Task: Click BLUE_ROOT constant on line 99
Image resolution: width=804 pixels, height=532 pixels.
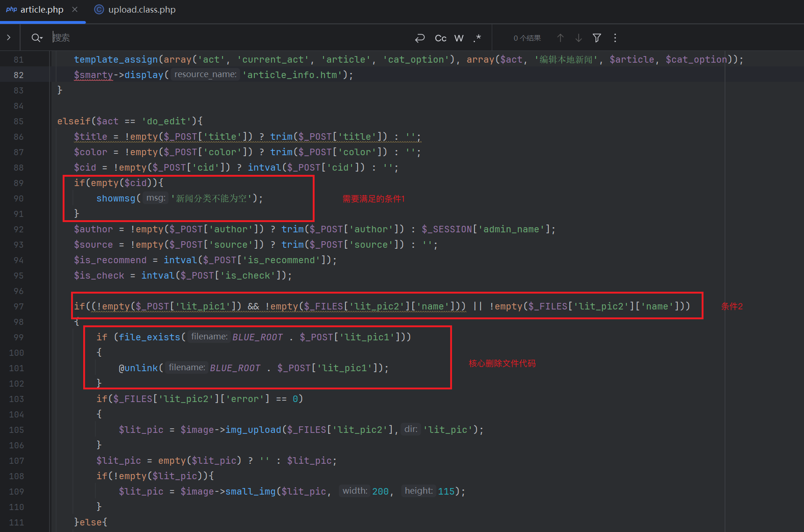Action: coord(258,337)
